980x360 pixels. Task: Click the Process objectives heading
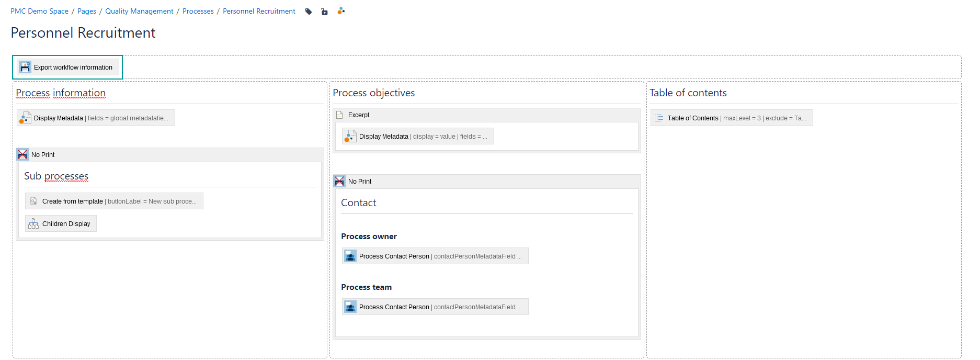pos(373,93)
